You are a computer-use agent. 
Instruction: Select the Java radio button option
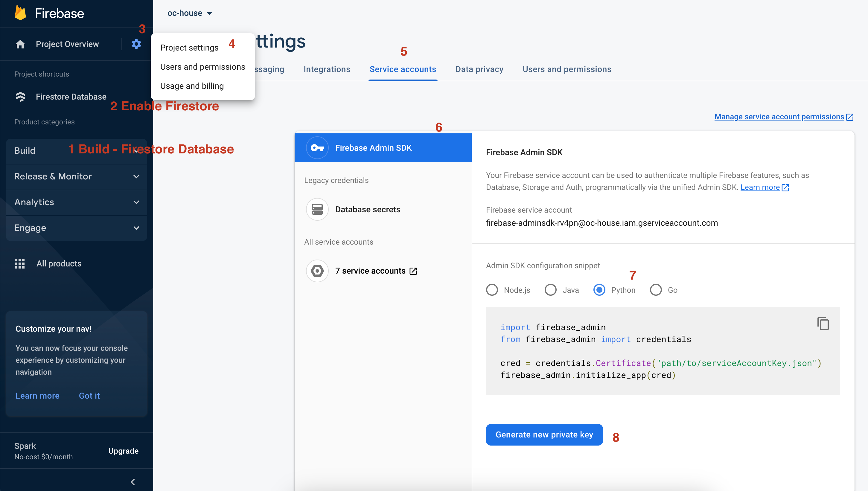[550, 290]
